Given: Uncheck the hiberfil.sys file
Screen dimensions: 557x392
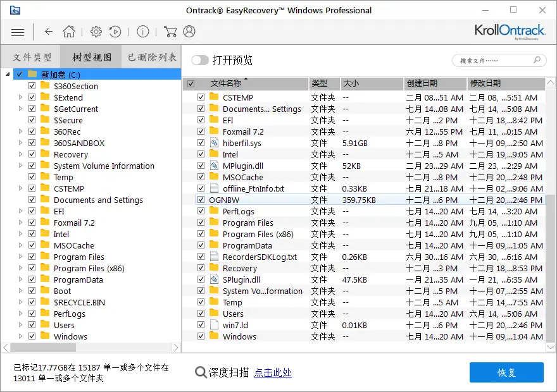Looking at the screenshot, I should (x=201, y=143).
